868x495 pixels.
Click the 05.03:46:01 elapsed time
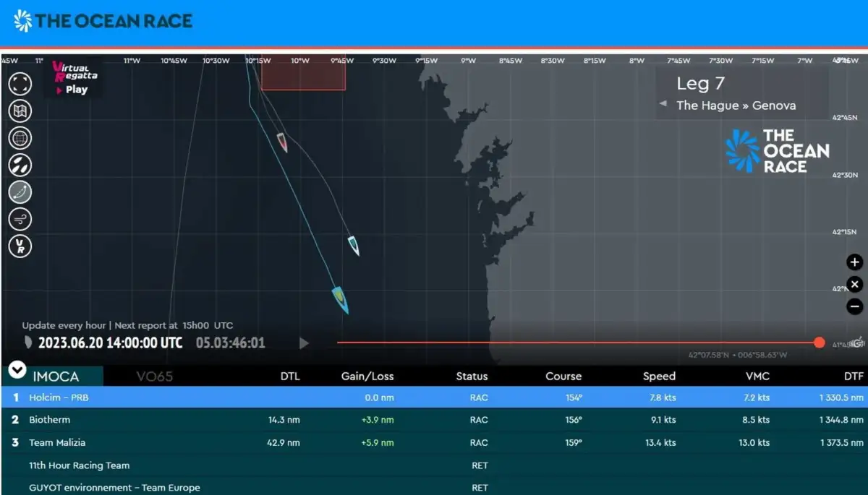(x=231, y=343)
